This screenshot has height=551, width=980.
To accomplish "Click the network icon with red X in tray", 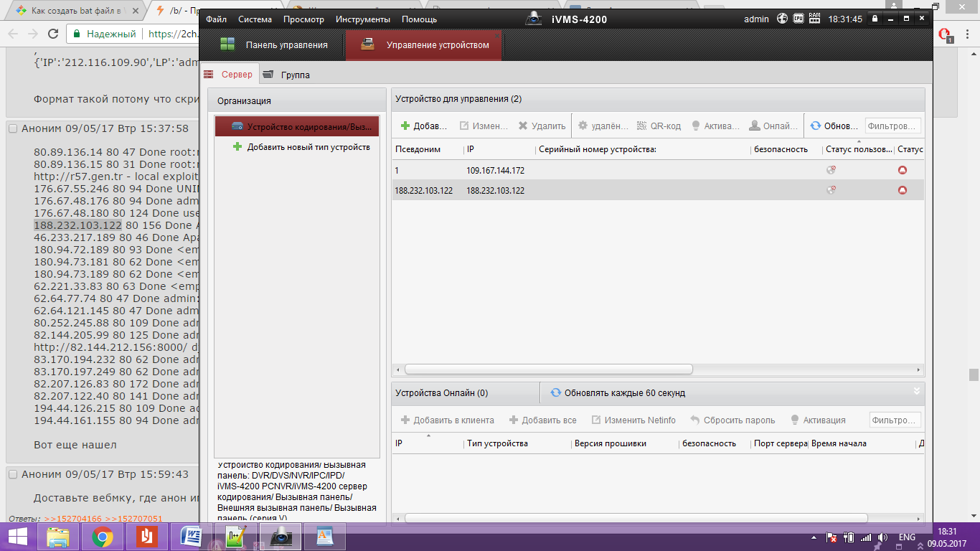I will click(832, 537).
